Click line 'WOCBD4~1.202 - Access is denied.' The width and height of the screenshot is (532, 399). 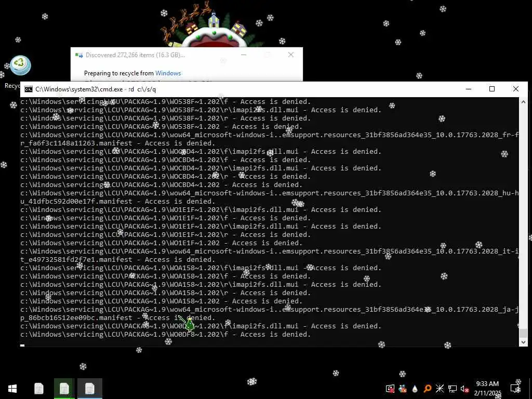pyautogui.click(x=161, y=184)
